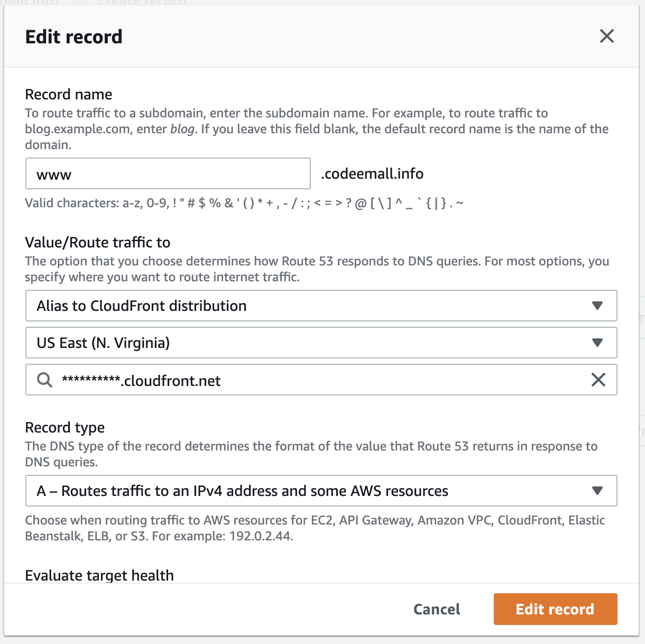Click the Edit record dialog title
The height and width of the screenshot is (644, 645).
[74, 36]
